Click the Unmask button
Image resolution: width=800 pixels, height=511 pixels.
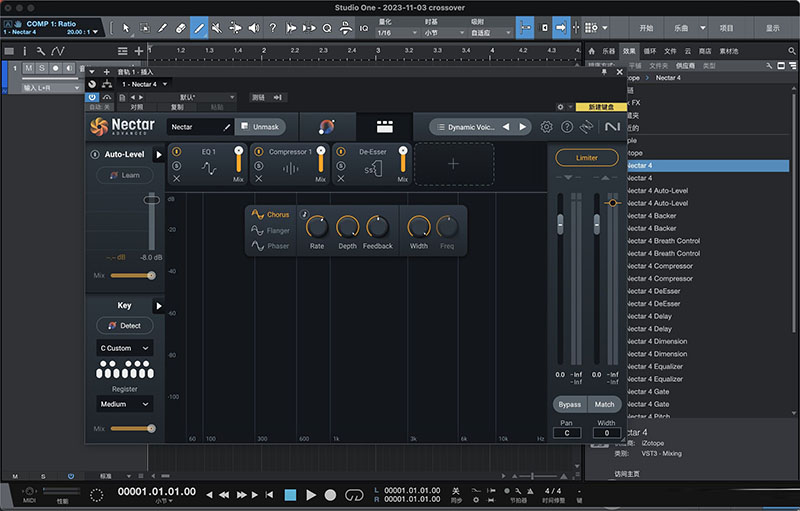[x=260, y=126]
